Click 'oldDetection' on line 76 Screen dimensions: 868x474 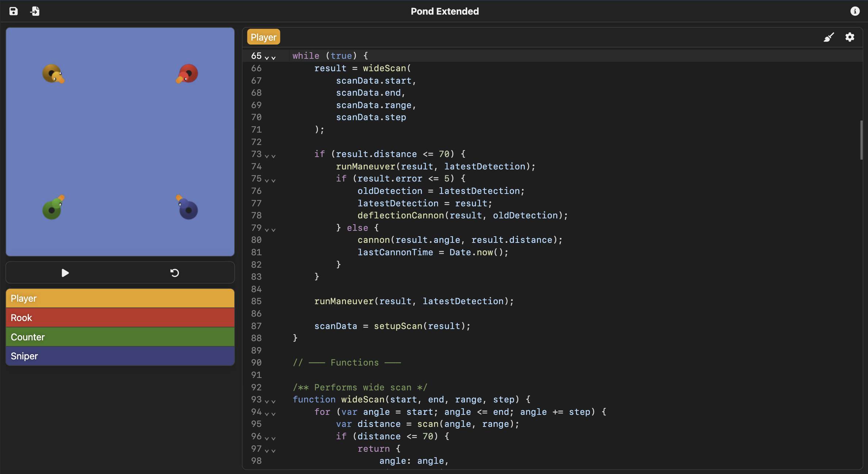(x=389, y=191)
